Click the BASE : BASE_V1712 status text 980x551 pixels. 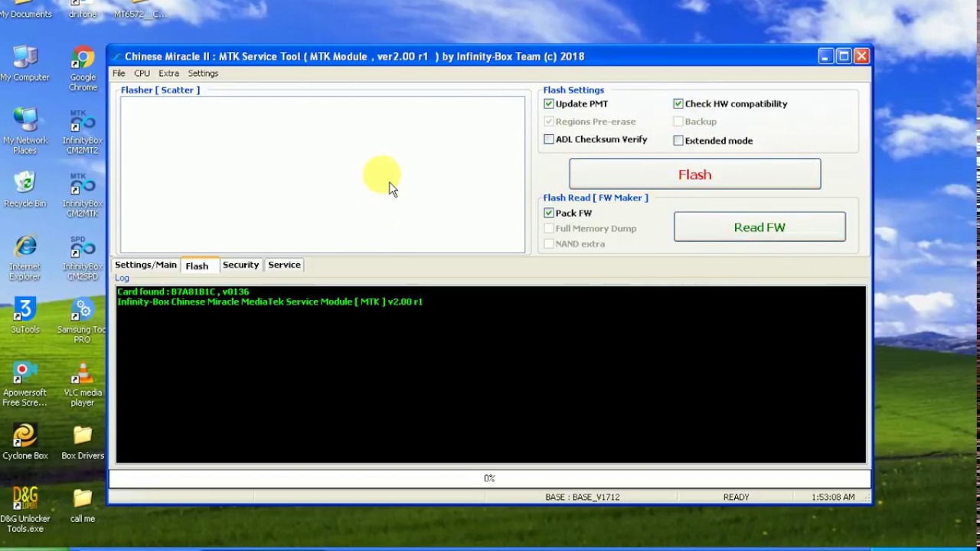[583, 497]
